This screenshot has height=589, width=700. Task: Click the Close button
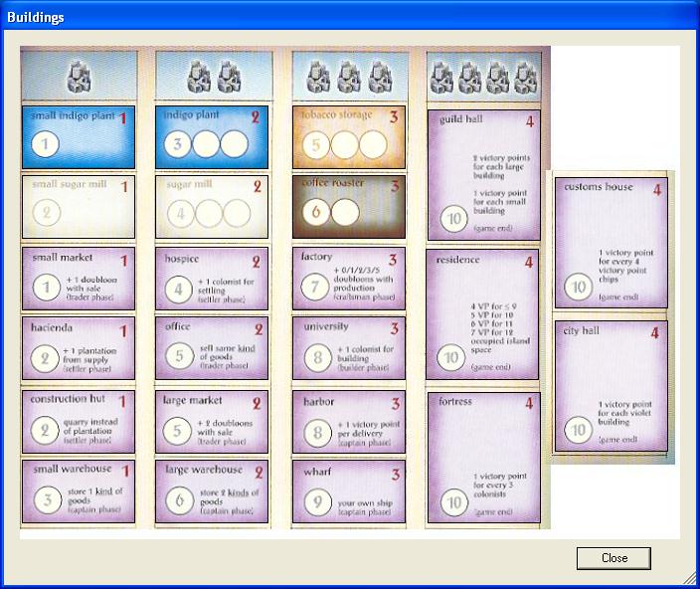pos(613,558)
